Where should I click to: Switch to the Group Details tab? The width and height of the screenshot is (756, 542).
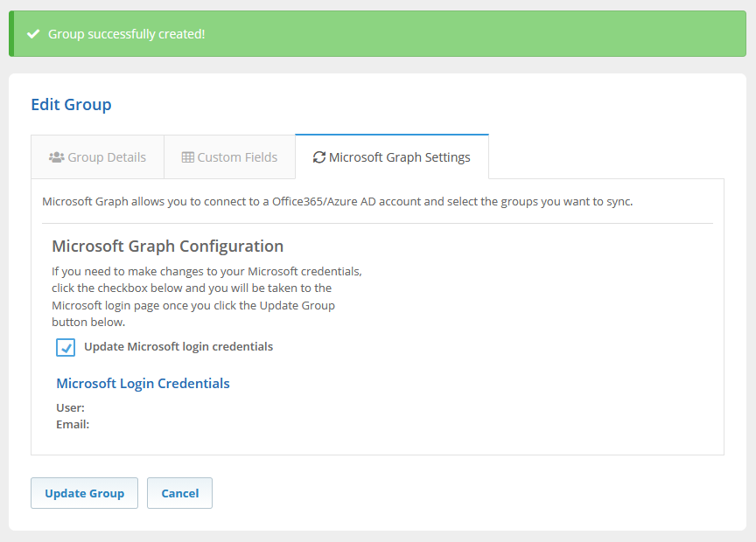pyautogui.click(x=97, y=157)
